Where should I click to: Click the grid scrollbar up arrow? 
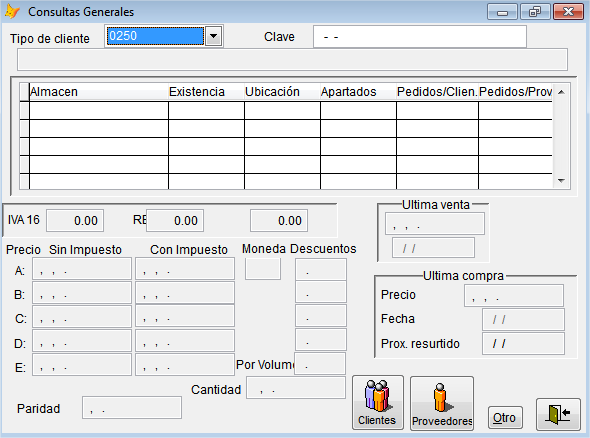point(561,92)
